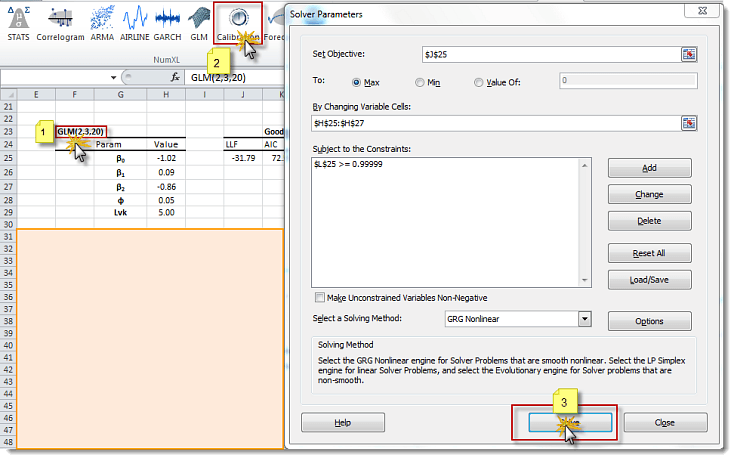Select the Calibration icon in NumXL ribbon
Image resolution: width=735 pixels, height=460 pixels.
point(238,23)
